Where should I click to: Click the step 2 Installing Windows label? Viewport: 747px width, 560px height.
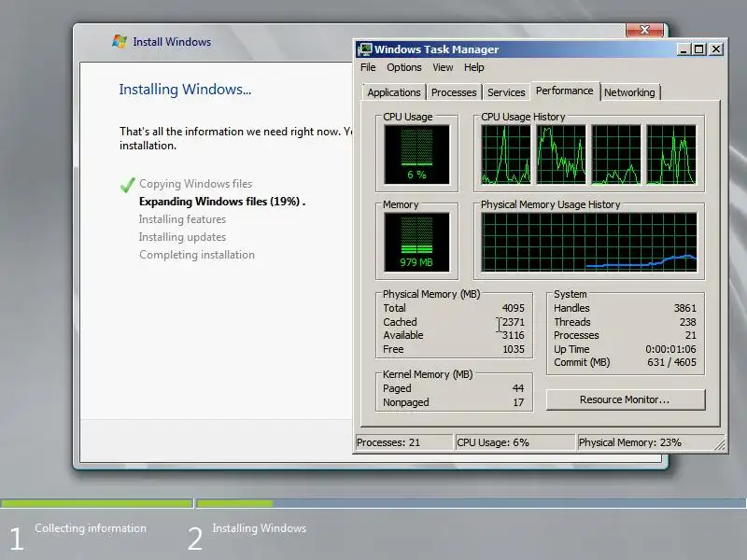tap(260, 528)
